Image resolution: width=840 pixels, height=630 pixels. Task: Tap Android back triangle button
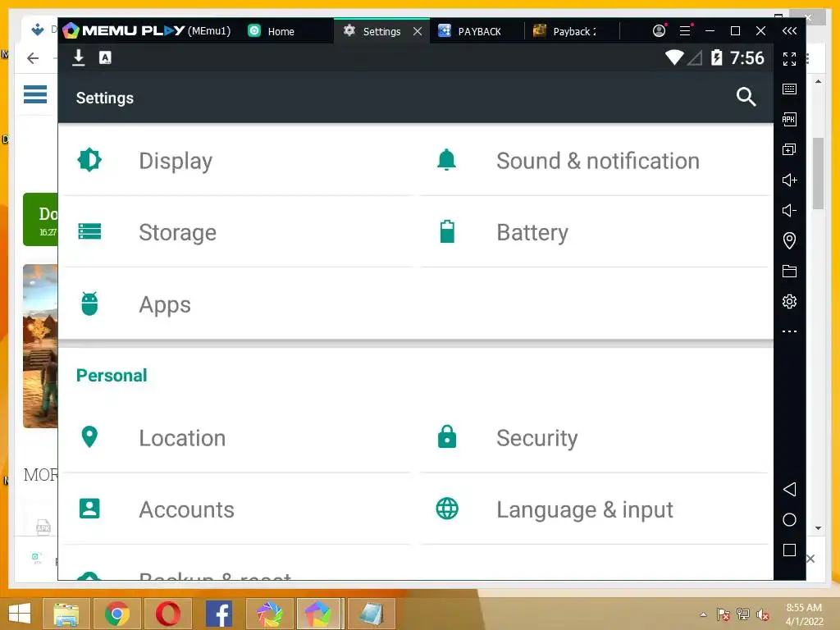(789, 489)
